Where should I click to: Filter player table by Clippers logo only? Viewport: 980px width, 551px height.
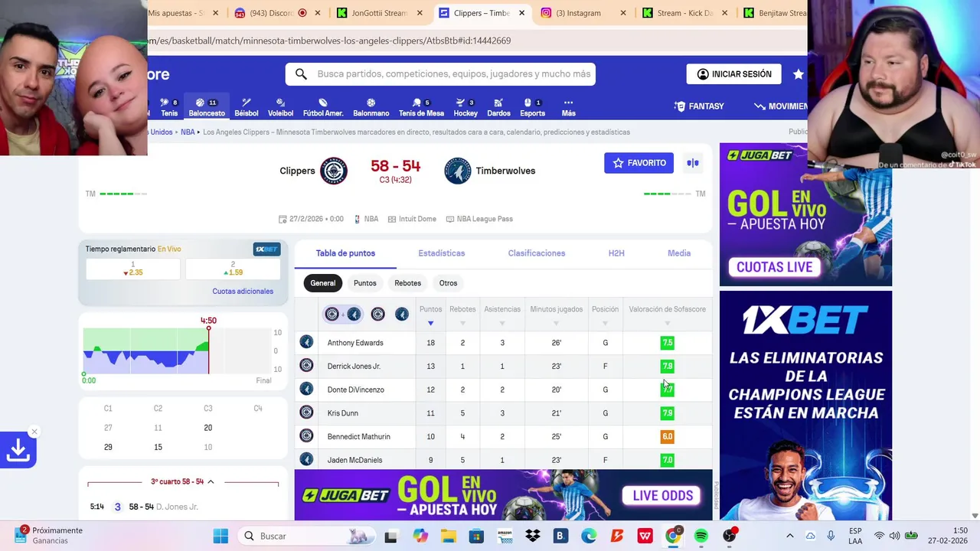click(377, 314)
